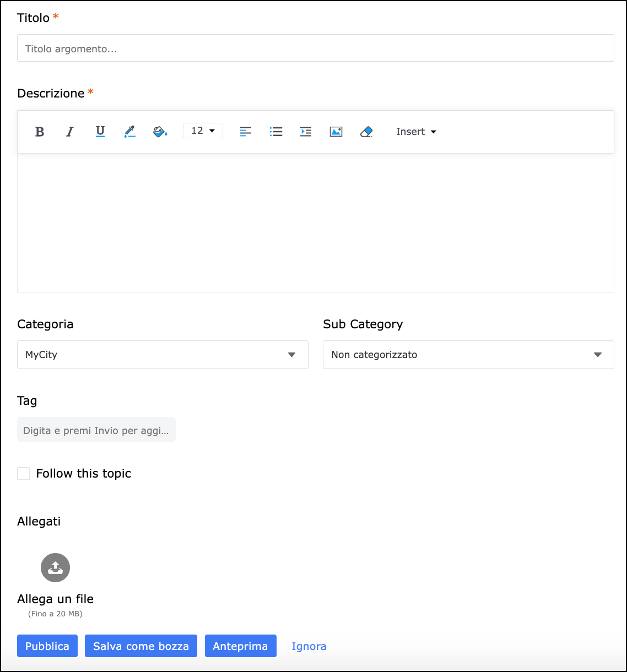The height and width of the screenshot is (672, 627).
Task: Click the upload file icon
Action: [55, 567]
